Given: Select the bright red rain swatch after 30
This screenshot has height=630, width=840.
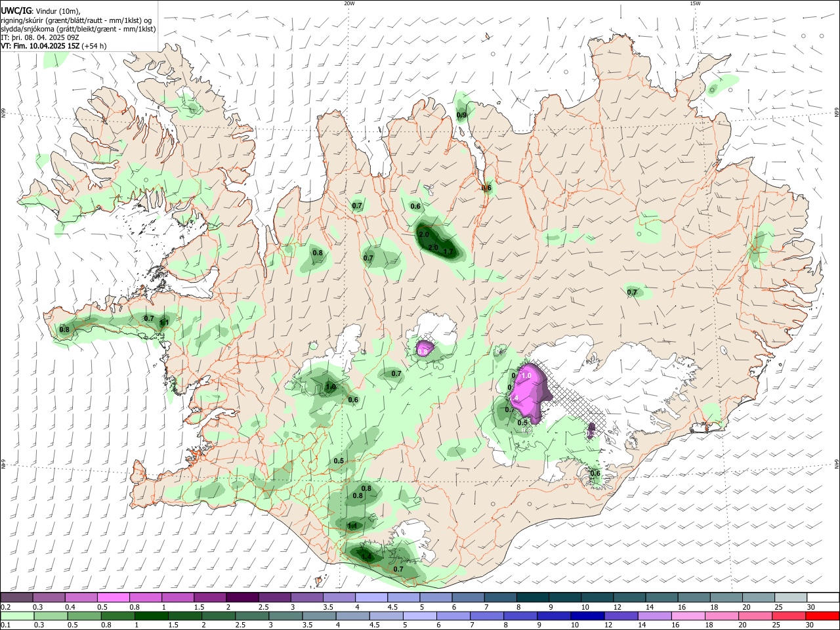Looking at the screenshot, I should click(x=822, y=616).
